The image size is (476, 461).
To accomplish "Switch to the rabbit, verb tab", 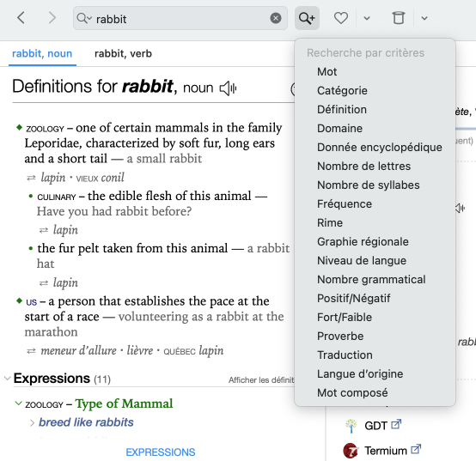I will [123, 54].
